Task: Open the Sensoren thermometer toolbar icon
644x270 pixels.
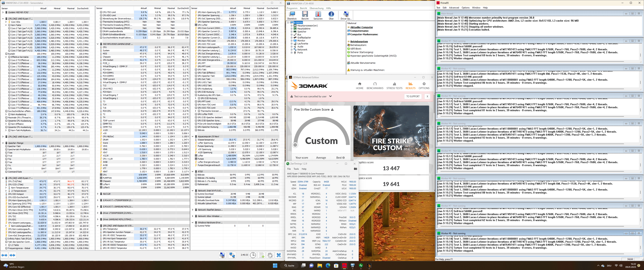Action: (x=318, y=15)
